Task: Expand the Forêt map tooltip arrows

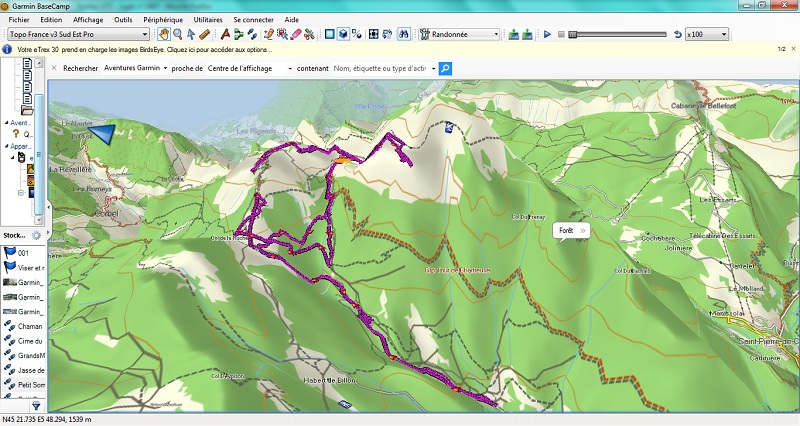Action: [582, 231]
